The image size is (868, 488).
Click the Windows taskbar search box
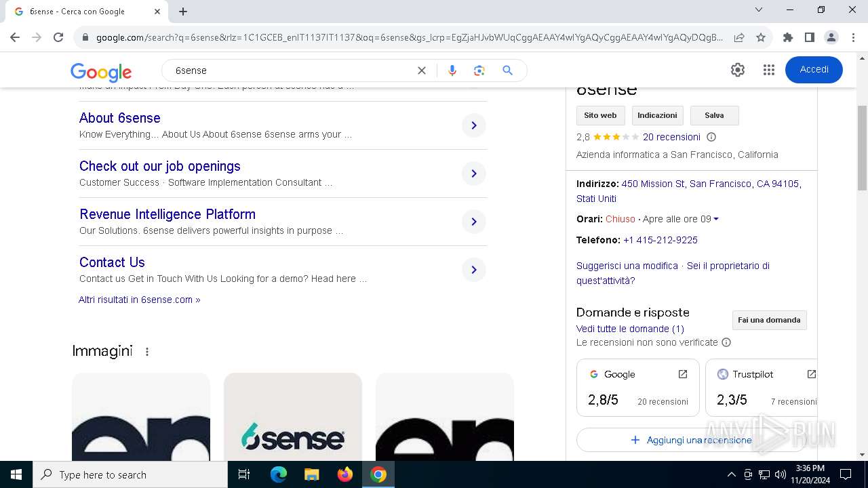130,474
